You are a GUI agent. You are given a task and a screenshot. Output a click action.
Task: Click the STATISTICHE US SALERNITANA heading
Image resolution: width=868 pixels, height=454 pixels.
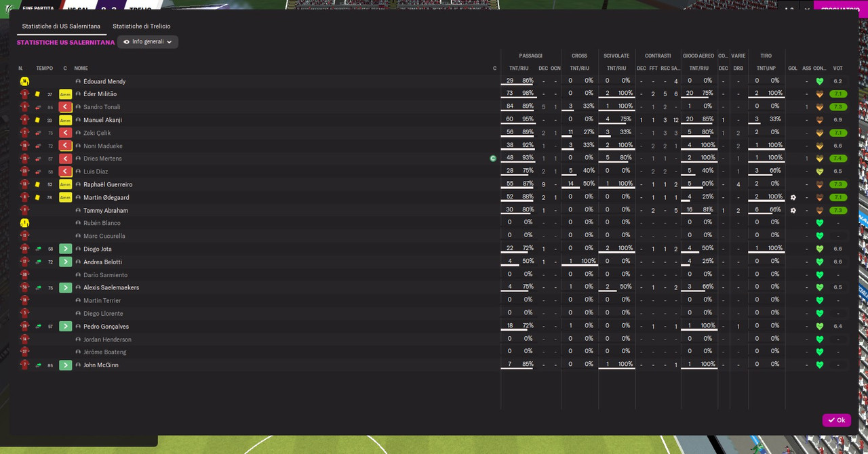pos(66,42)
